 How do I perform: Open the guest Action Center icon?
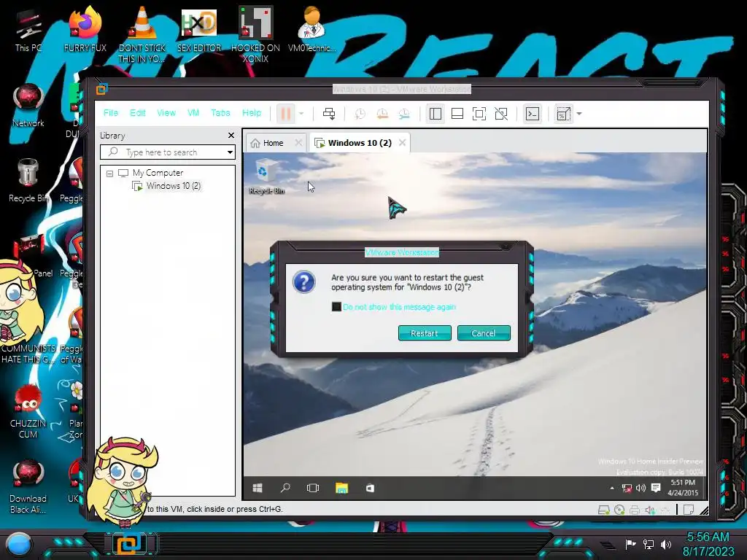click(x=656, y=488)
